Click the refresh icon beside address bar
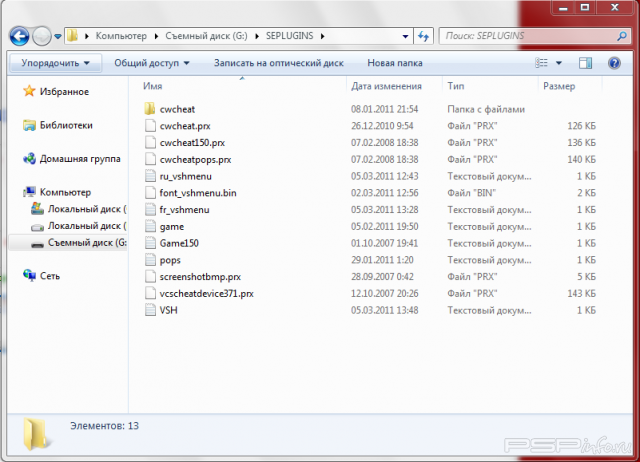This screenshot has width=640, height=462. 425,36
